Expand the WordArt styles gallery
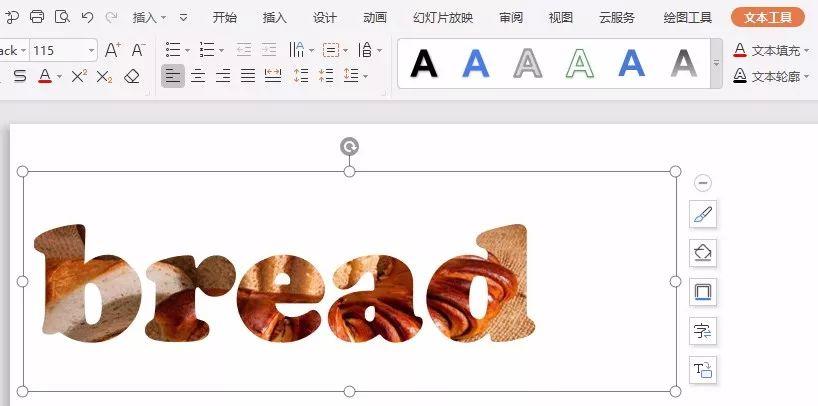 [x=716, y=63]
